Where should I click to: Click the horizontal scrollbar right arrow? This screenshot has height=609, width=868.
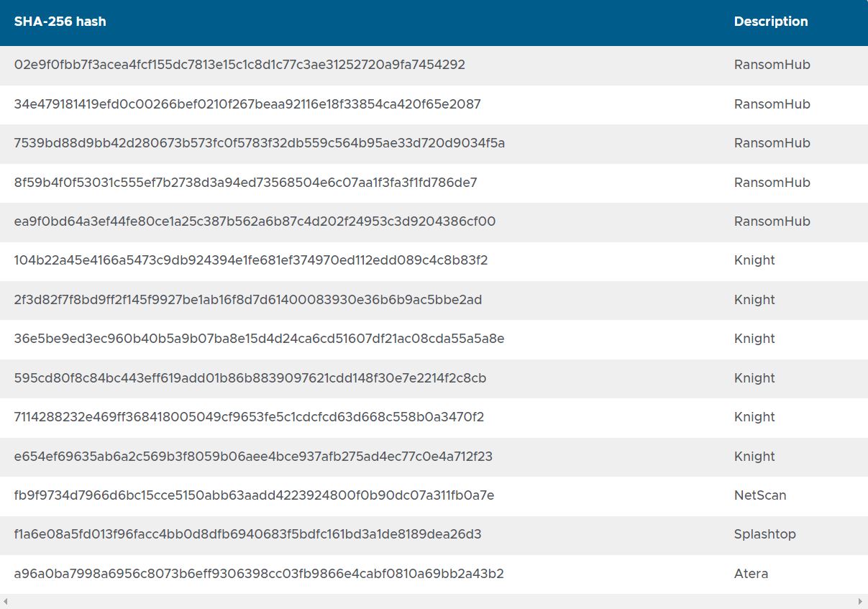pyautogui.click(x=861, y=601)
